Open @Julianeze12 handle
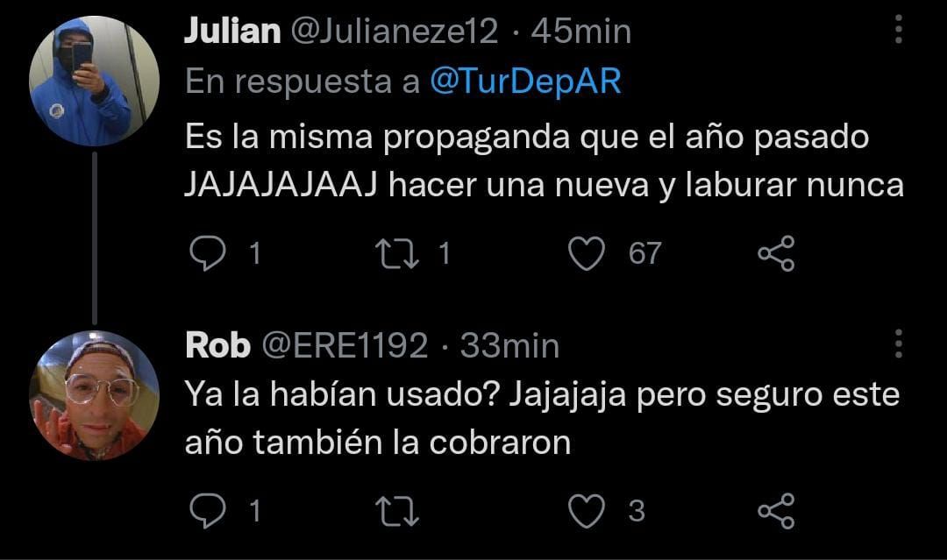 pos(395,31)
